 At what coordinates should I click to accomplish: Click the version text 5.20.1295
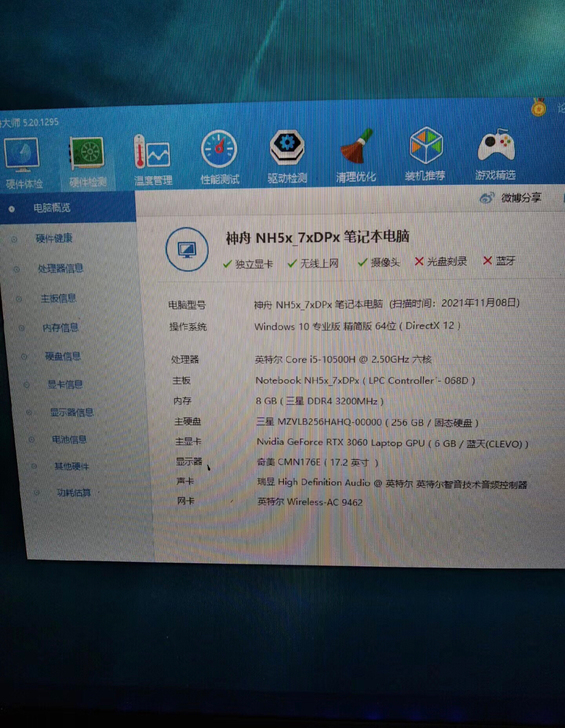[x=40, y=122]
